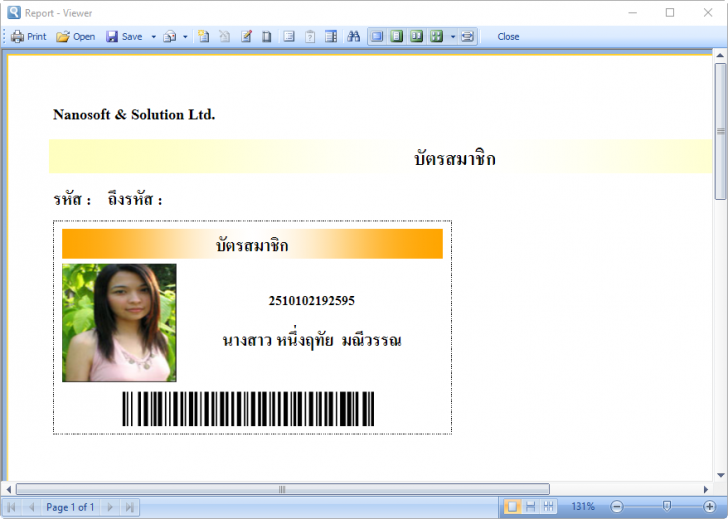Click the Page 1 of 1 indicator
The image size is (728, 519).
(70, 507)
